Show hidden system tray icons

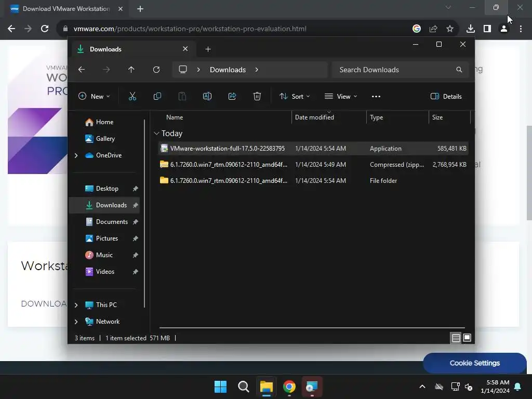tap(422, 387)
